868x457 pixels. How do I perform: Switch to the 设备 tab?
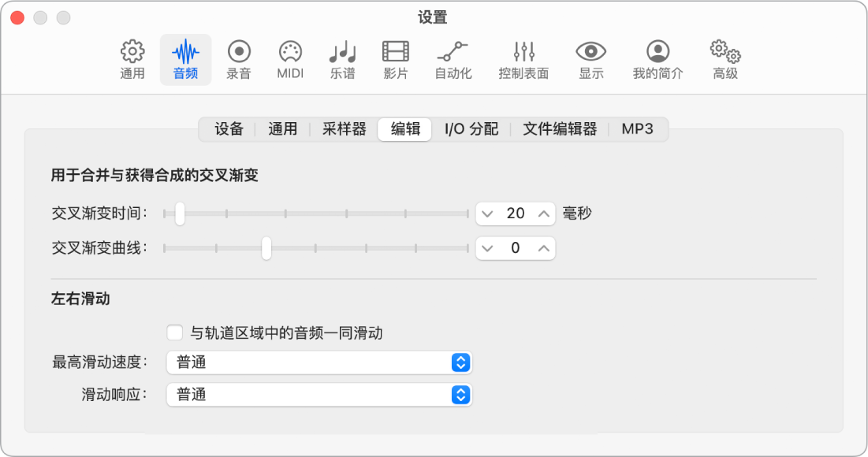(229, 129)
